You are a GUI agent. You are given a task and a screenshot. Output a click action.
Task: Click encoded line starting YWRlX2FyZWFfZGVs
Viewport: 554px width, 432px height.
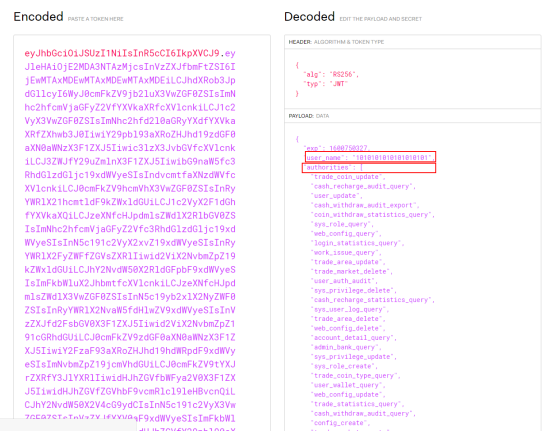pyautogui.click(x=130, y=256)
